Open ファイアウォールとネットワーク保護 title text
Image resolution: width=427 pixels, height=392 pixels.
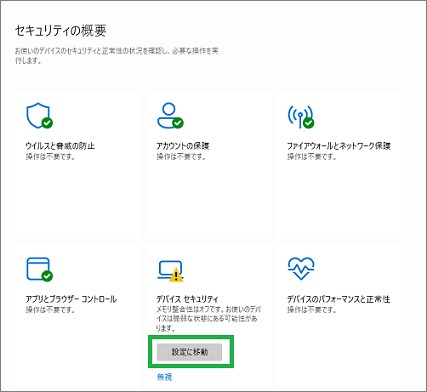[x=339, y=146]
